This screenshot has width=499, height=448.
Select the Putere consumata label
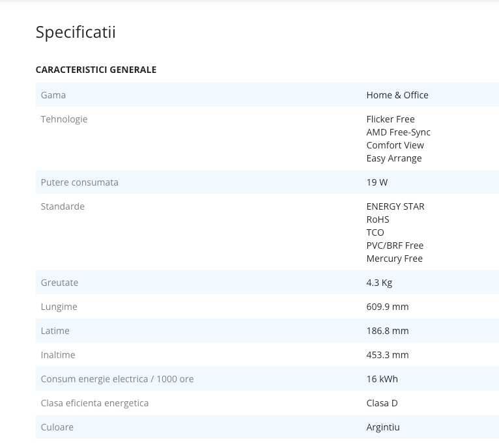(79, 182)
